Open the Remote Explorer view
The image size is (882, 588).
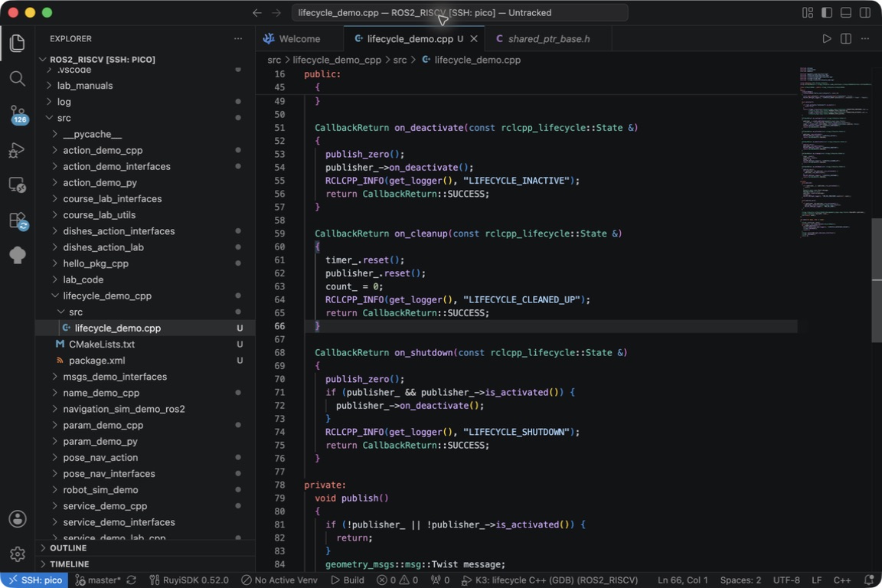coord(18,185)
